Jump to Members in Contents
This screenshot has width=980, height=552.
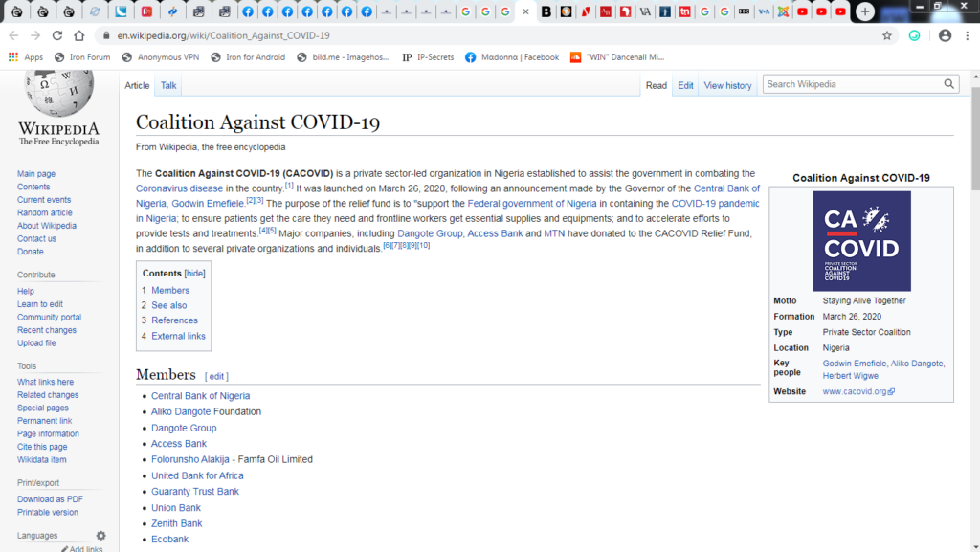coord(170,291)
